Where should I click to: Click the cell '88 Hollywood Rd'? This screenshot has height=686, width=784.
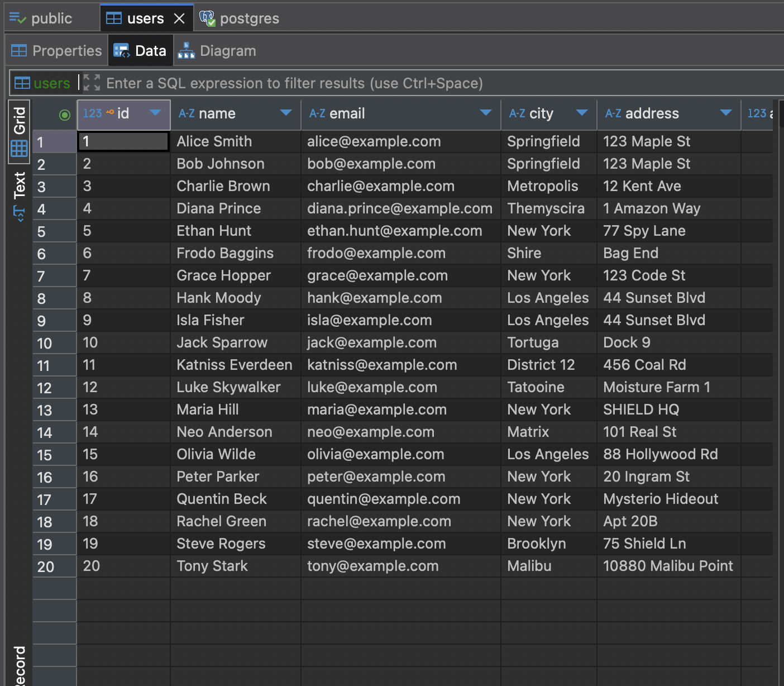[x=669, y=454]
